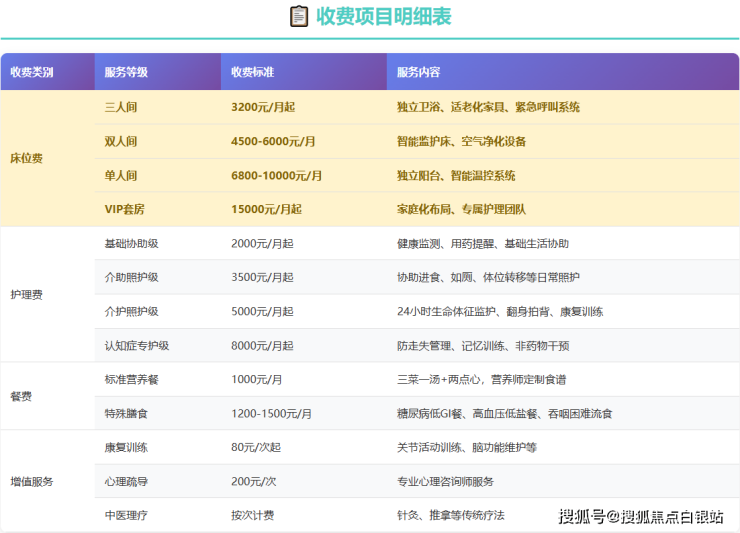Click the 搜狐号@搜狐焦点白银站 watermark
The image size is (740, 533).
click(641, 516)
